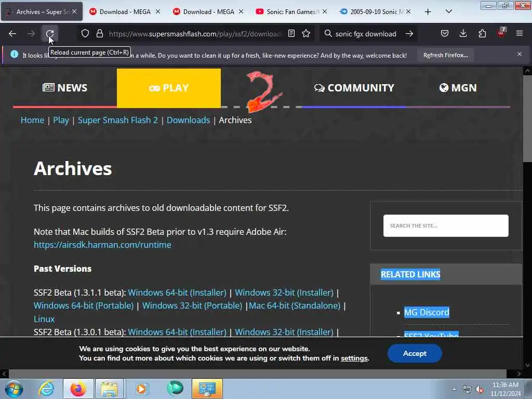Download 1.3.1.1 Windows 64-bit (Installer)
532x399 pixels.
[177, 292]
